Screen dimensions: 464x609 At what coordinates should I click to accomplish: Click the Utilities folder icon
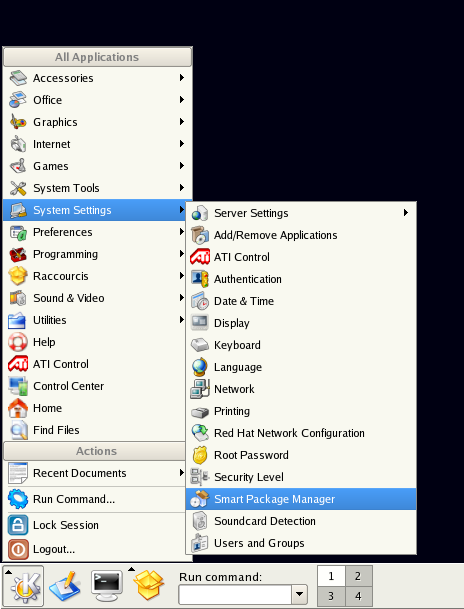tap(18, 320)
